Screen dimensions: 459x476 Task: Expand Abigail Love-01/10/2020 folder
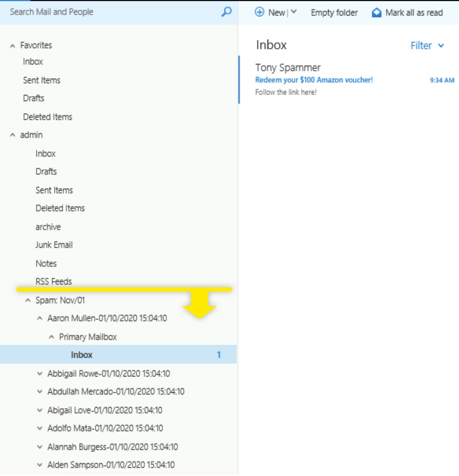pyautogui.click(x=40, y=410)
